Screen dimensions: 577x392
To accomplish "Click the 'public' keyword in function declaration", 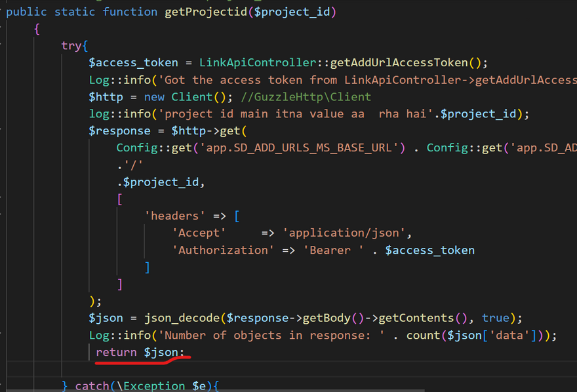I will coord(26,12).
